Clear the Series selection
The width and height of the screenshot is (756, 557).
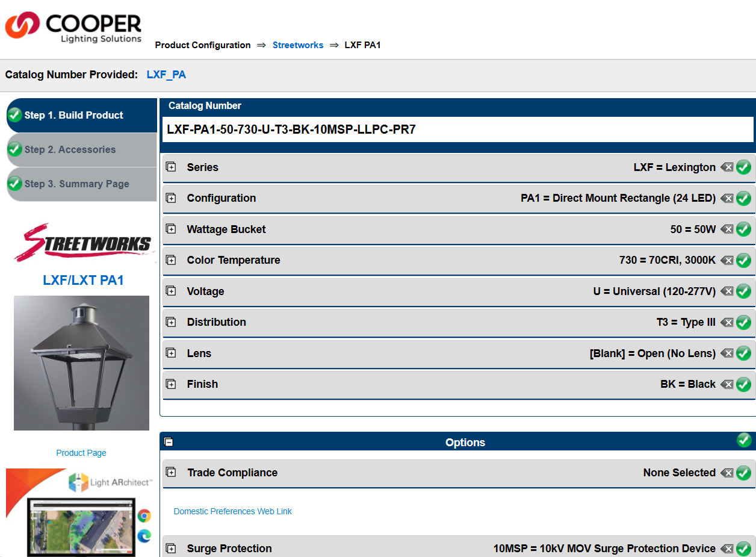pos(727,167)
